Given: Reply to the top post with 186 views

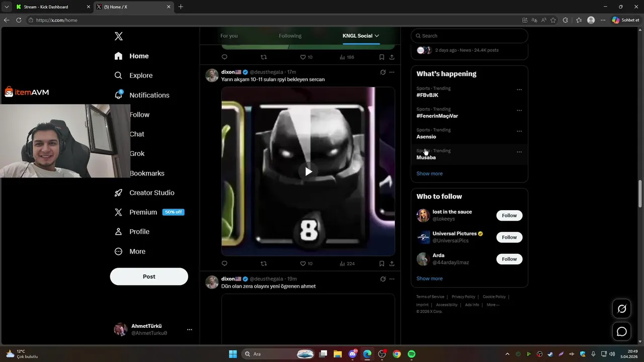Looking at the screenshot, I should [224, 57].
